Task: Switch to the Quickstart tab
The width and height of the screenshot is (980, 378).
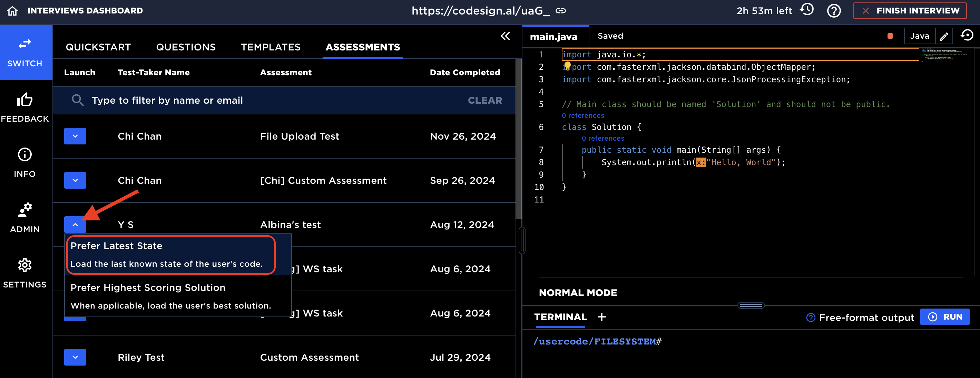Action: coord(98,47)
